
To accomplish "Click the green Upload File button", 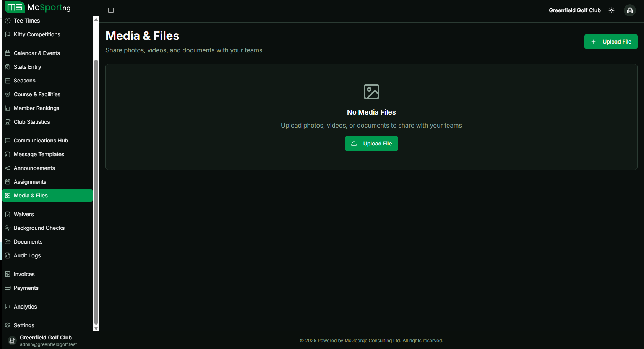I will [x=610, y=42].
